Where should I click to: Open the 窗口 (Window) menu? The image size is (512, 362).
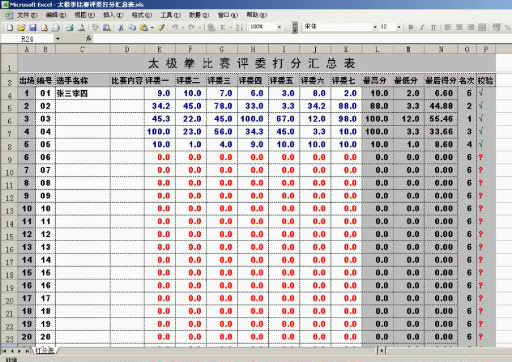pyautogui.click(x=228, y=15)
